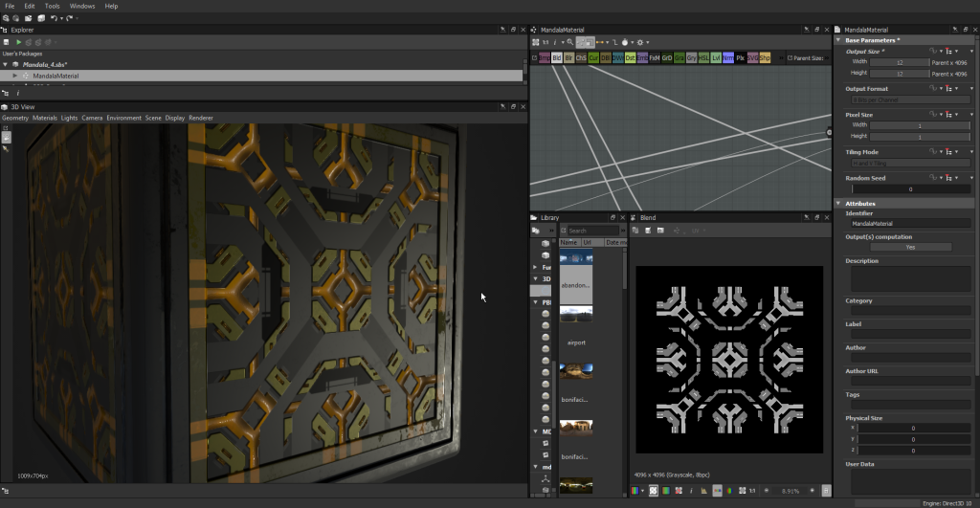Screen dimensions: 980x508
Task: Add a Levels (Lvl) node from toolbar
Action: point(716,57)
